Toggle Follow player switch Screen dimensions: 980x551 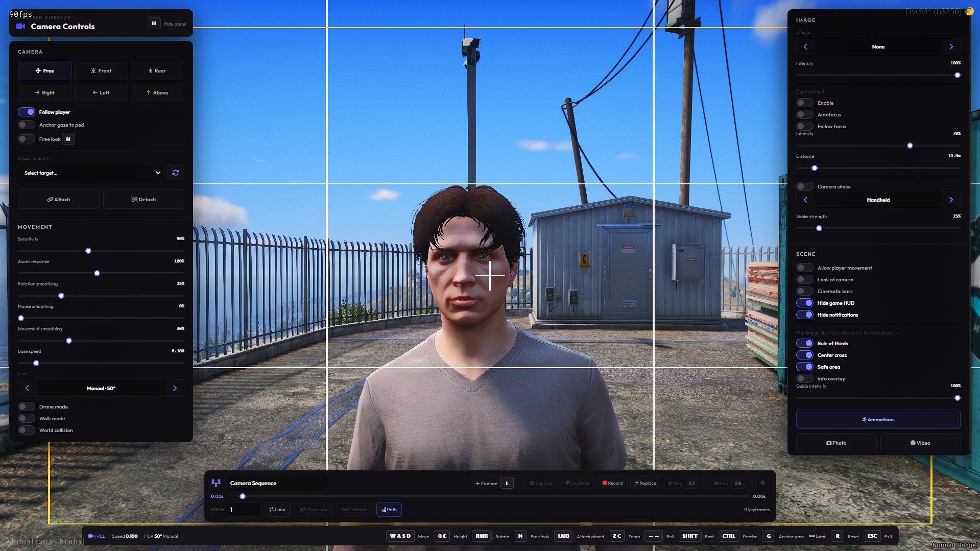pyautogui.click(x=27, y=112)
